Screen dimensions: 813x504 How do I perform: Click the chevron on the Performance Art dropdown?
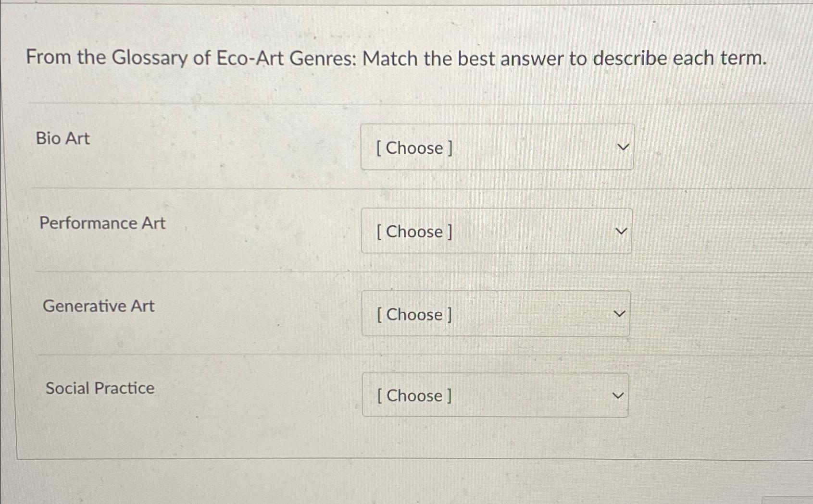click(622, 231)
